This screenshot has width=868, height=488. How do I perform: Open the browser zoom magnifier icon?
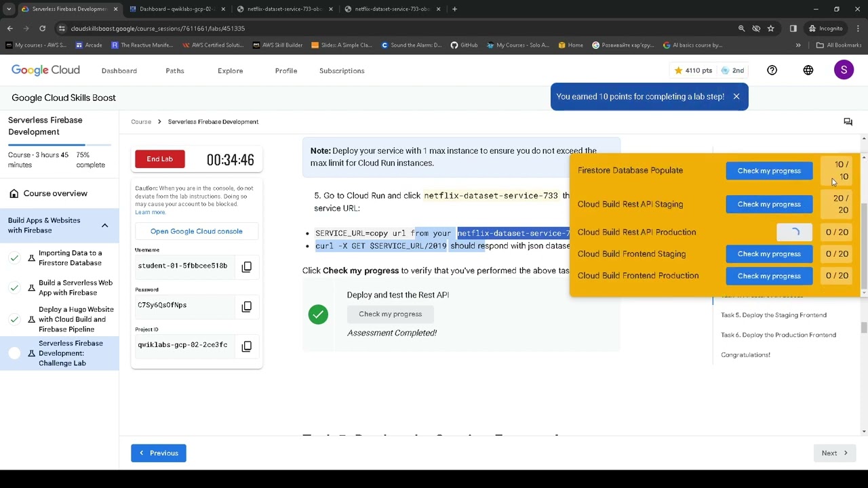[x=741, y=28]
